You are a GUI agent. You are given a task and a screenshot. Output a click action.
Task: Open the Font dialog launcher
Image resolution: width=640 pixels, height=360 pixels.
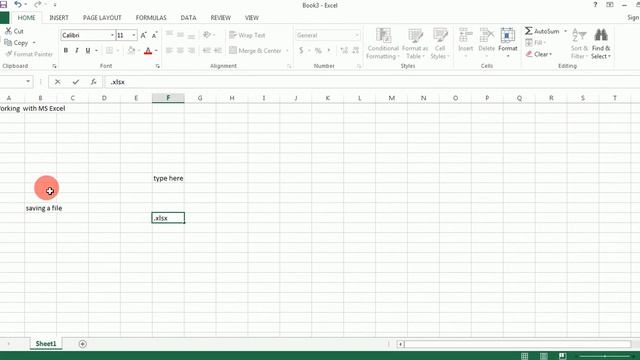pyautogui.click(x=158, y=66)
